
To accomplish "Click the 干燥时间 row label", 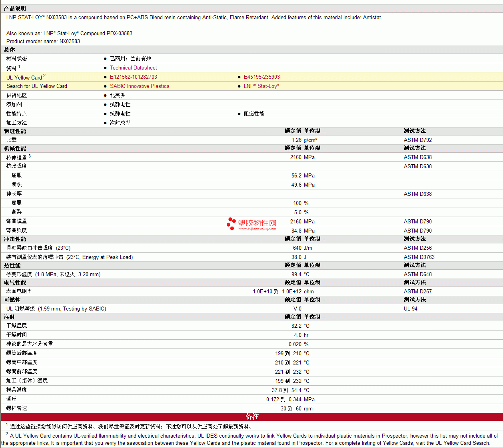I will 17,335.
